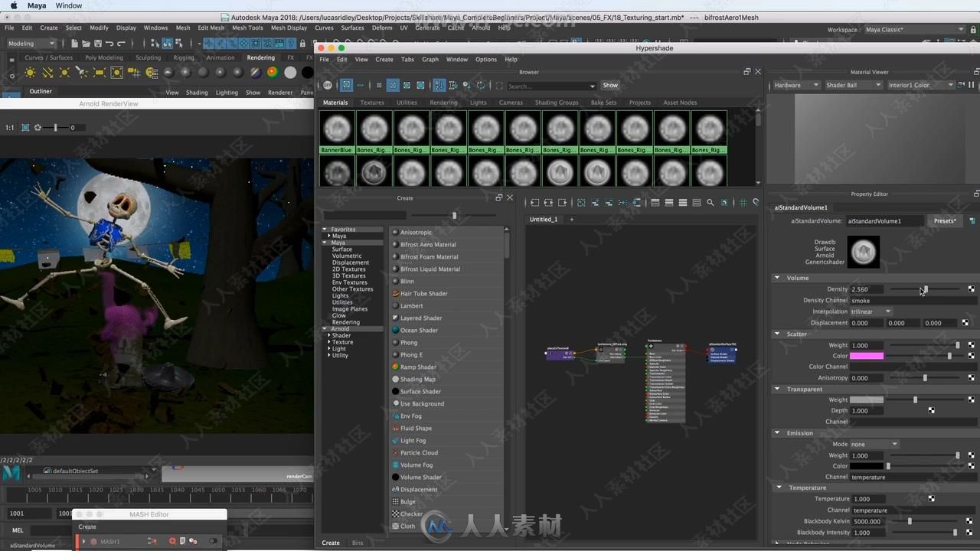The height and width of the screenshot is (551, 980).
Task: Click the checker map button beside Density
Action: pyautogui.click(x=971, y=289)
